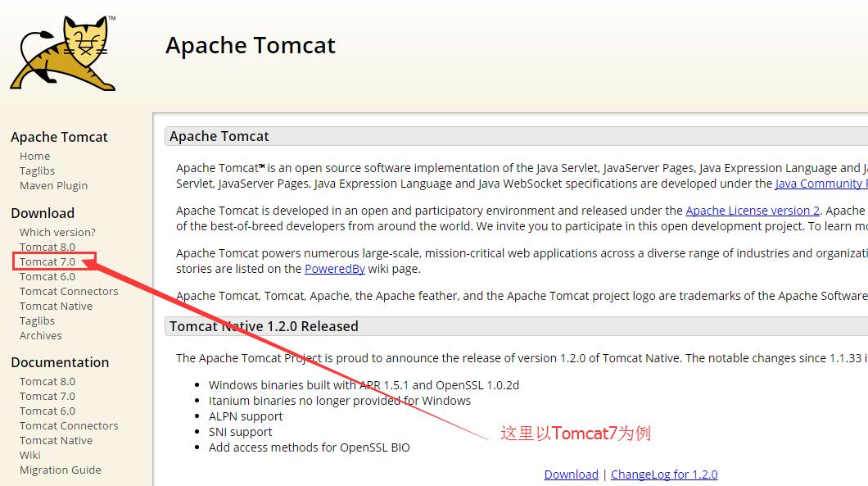Viewport: 868px width, 486px height.
Task: Click the 'ALPN support' bullet text
Action: click(x=245, y=416)
